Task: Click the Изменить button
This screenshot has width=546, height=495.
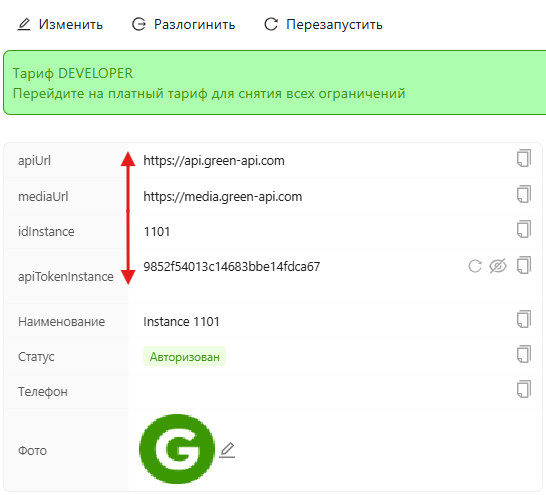Action: 60,24
